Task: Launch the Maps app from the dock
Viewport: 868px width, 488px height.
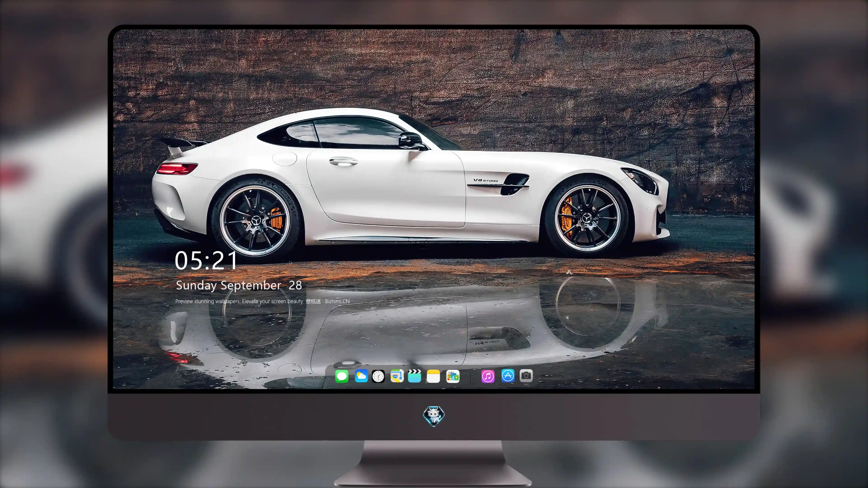Action: [x=397, y=376]
